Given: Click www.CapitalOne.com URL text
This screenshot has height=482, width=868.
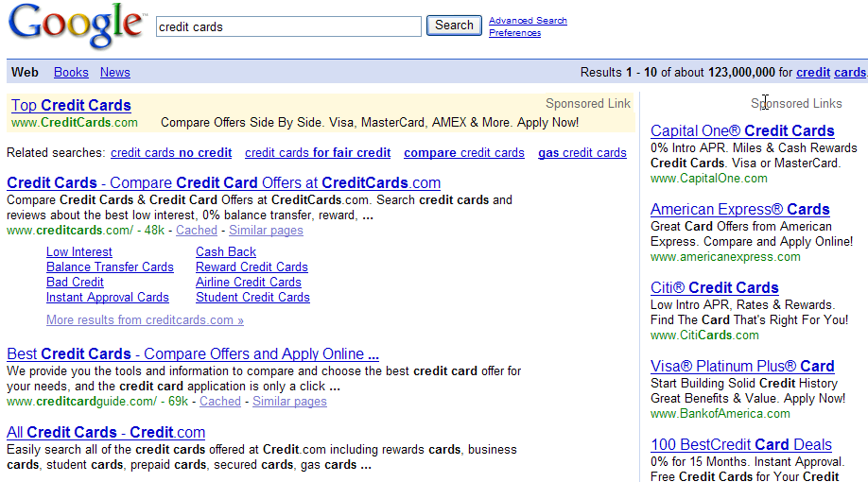Looking at the screenshot, I should (x=708, y=179).
